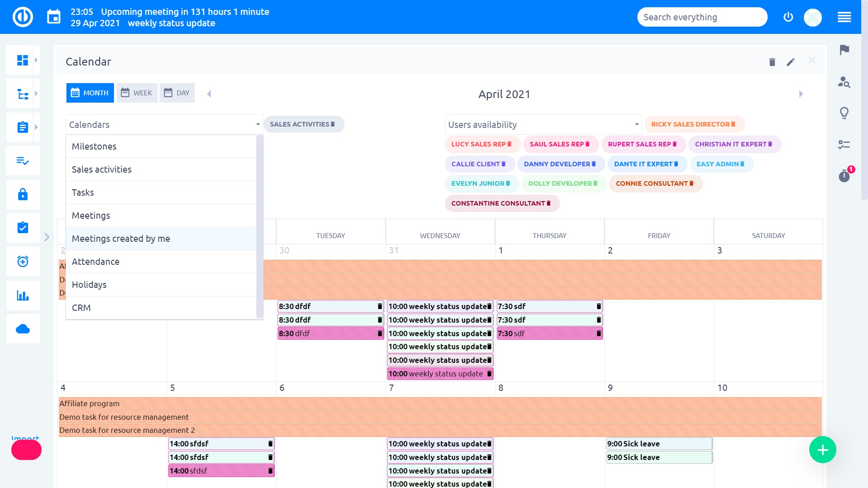Click the Import link at bottom left
Screen dimensions: 868x488
pos(25,438)
